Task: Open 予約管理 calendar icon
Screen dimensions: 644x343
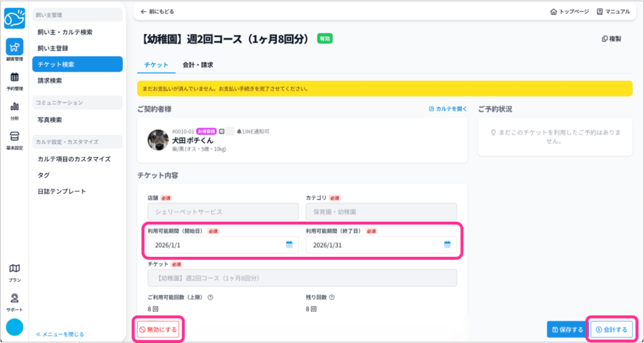Action: point(14,80)
